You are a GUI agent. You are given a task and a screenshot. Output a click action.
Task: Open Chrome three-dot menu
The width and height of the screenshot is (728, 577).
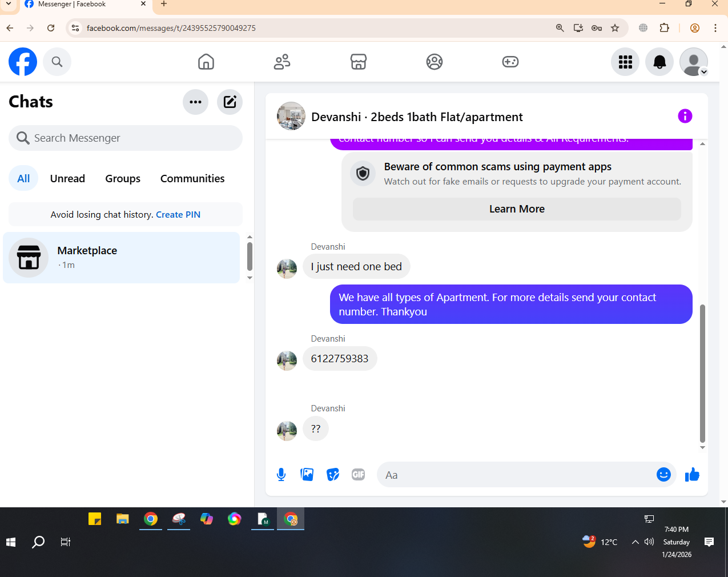click(x=715, y=28)
